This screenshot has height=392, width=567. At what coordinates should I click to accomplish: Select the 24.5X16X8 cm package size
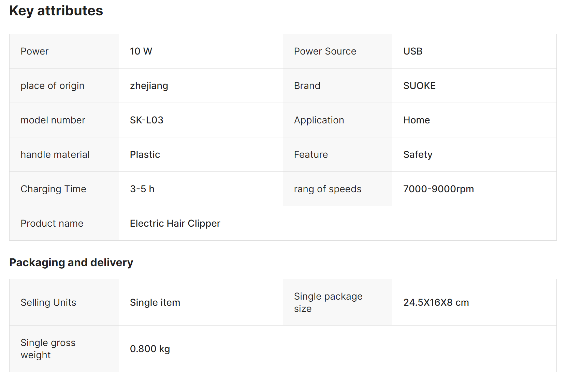tap(436, 302)
